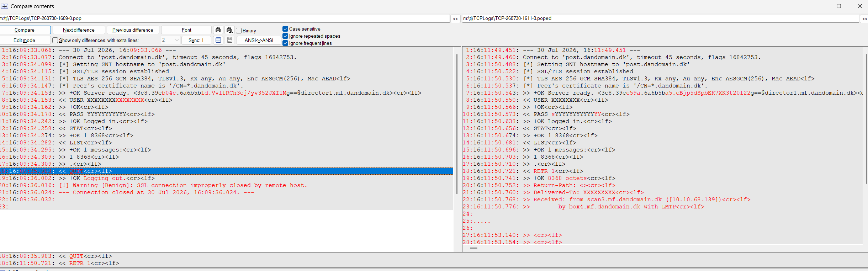Click left 'Connect to post.dandomain.dk' line
This screenshot has width=868, height=271.
click(x=227, y=57)
